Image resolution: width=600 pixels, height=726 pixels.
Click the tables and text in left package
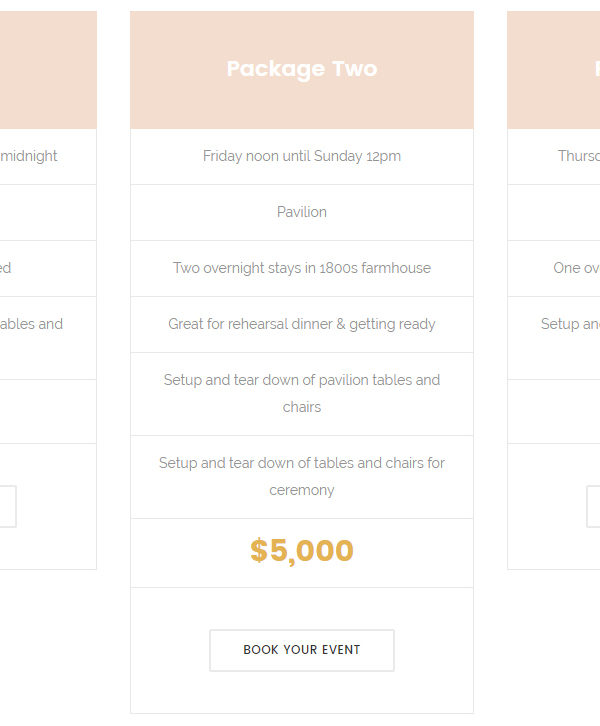31,324
